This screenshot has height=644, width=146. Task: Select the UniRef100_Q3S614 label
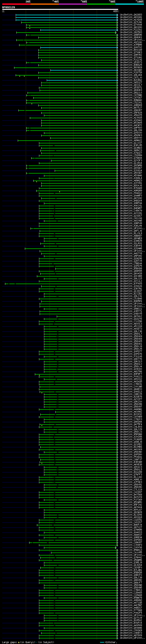point(131,170)
